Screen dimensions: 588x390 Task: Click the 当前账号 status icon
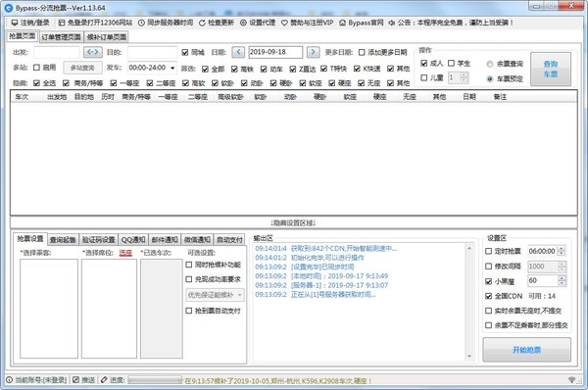[x=9, y=380]
